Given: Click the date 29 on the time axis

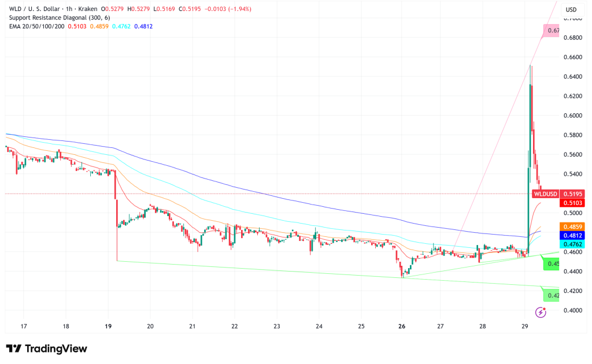Looking at the screenshot, I should 526,326.
